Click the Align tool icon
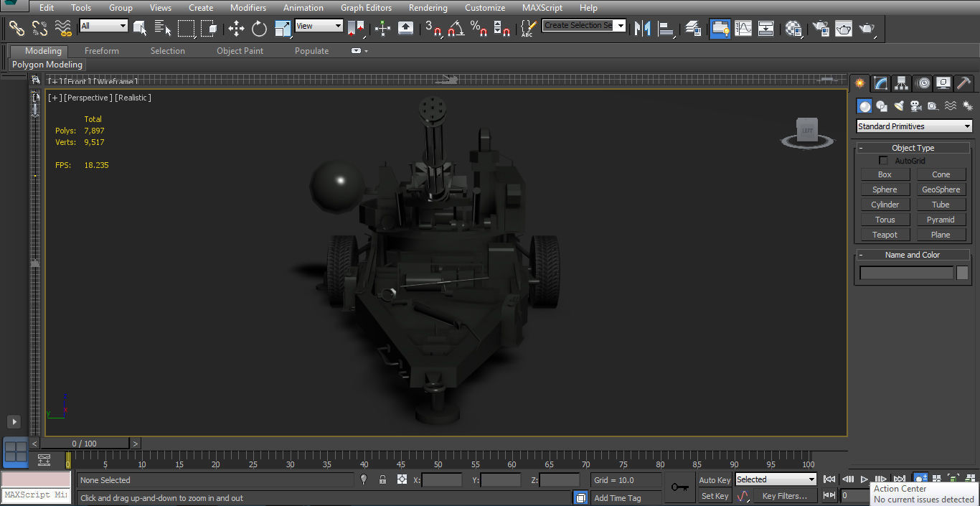Screen dimensions: 980x506 click(x=666, y=29)
